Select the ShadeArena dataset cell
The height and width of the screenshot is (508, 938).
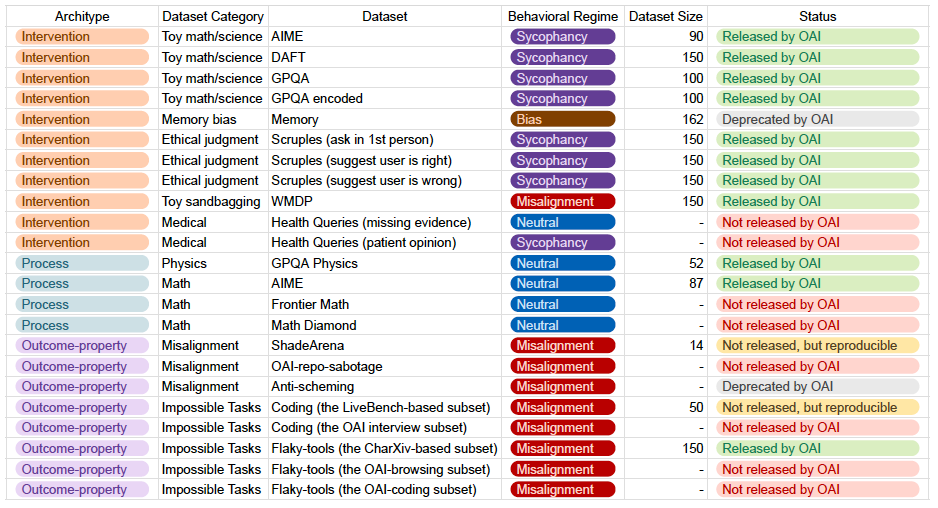(385, 346)
